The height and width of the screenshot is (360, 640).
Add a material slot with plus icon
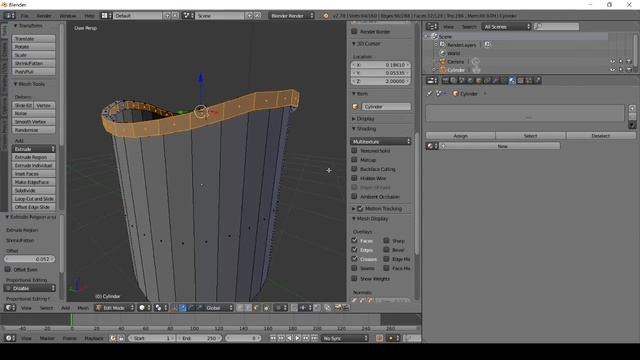pyautogui.click(x=632, y=109)
